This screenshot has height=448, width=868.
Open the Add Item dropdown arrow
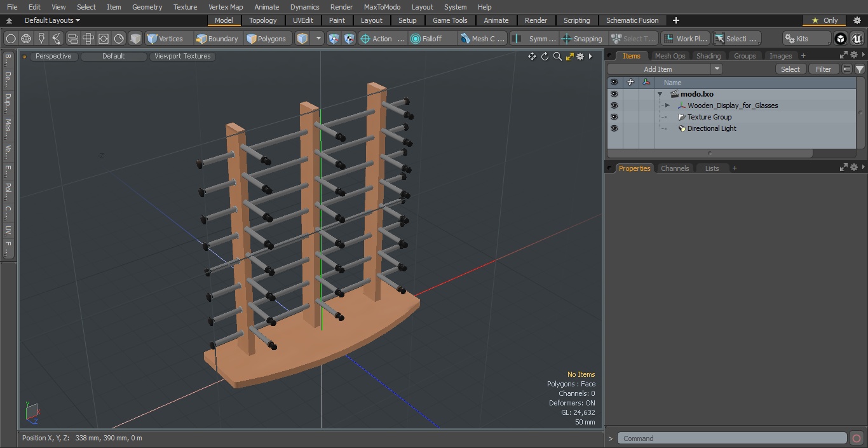(717, 69)
